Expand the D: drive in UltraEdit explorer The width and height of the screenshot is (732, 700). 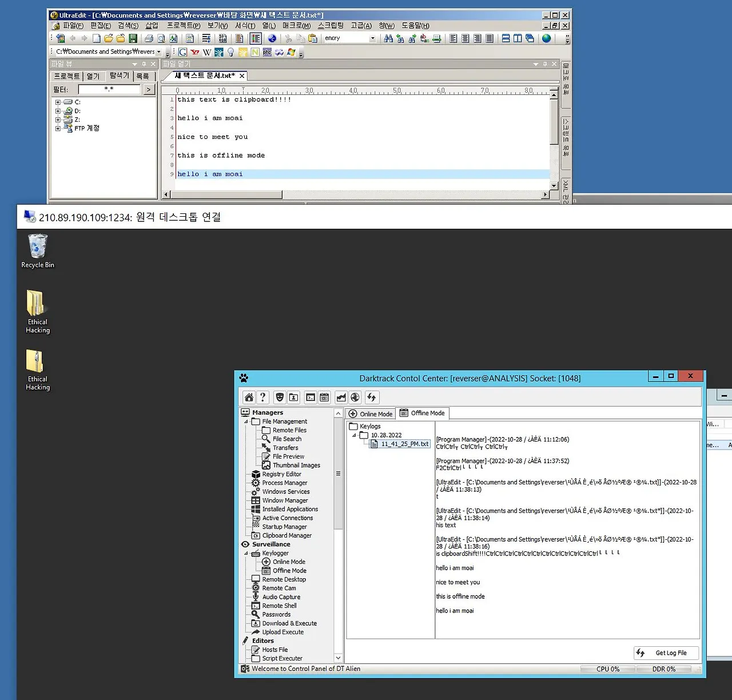[x=58, y=111]
